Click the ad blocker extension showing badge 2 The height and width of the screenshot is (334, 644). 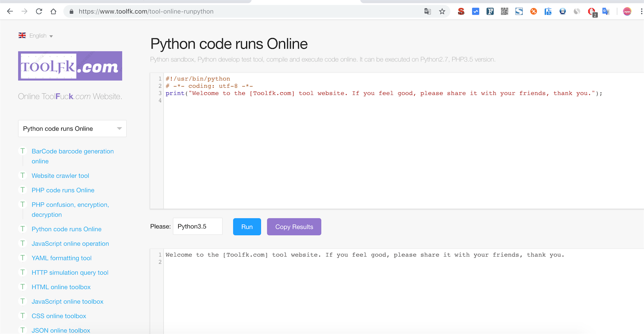pos(591,11)
